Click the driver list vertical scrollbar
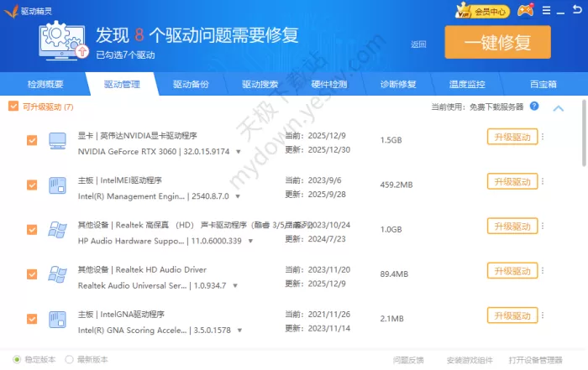 click(584, 133)
